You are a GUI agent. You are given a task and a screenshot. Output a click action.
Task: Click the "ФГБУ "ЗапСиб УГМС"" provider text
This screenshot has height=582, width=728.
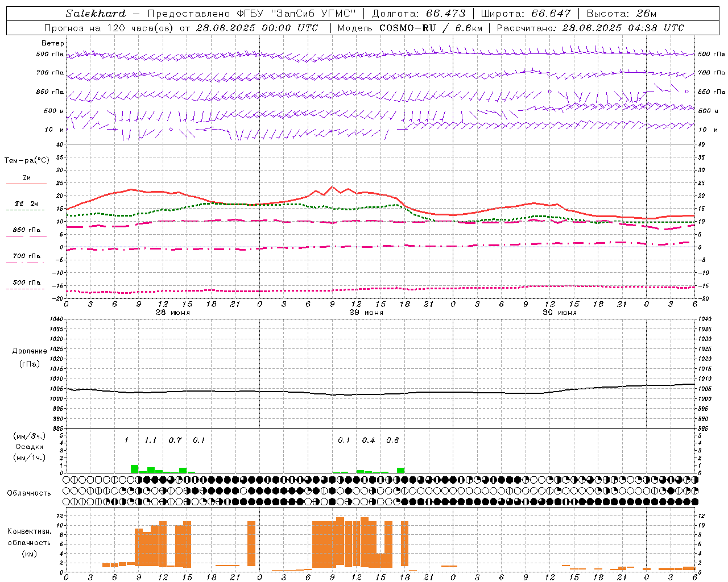point(296,14)
